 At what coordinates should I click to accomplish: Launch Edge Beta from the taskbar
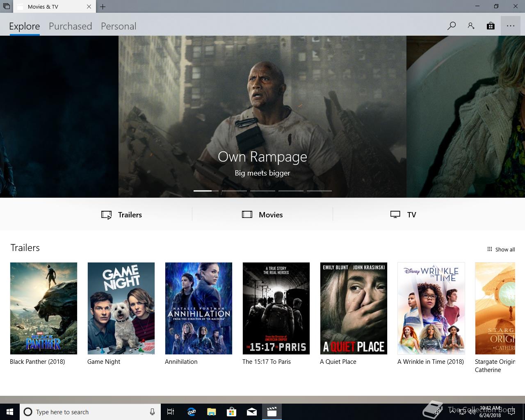[x=191, y=412]
